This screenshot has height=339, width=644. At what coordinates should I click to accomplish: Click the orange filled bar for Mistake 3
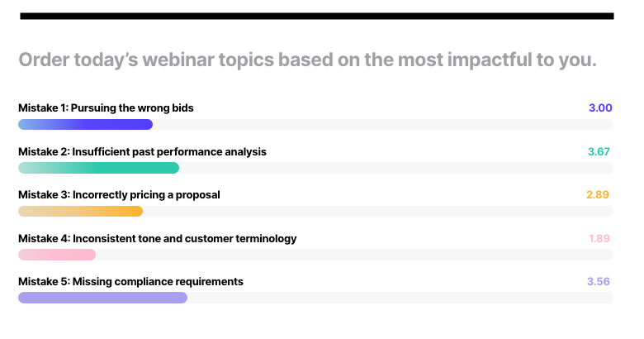click(80, 211)
